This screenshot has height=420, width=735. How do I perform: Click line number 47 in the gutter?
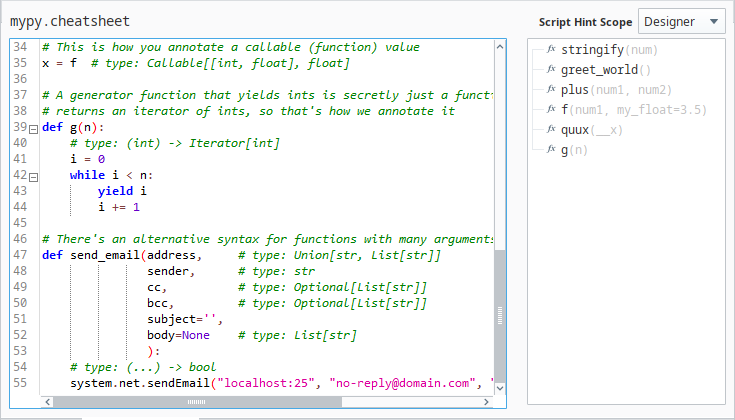20,255
